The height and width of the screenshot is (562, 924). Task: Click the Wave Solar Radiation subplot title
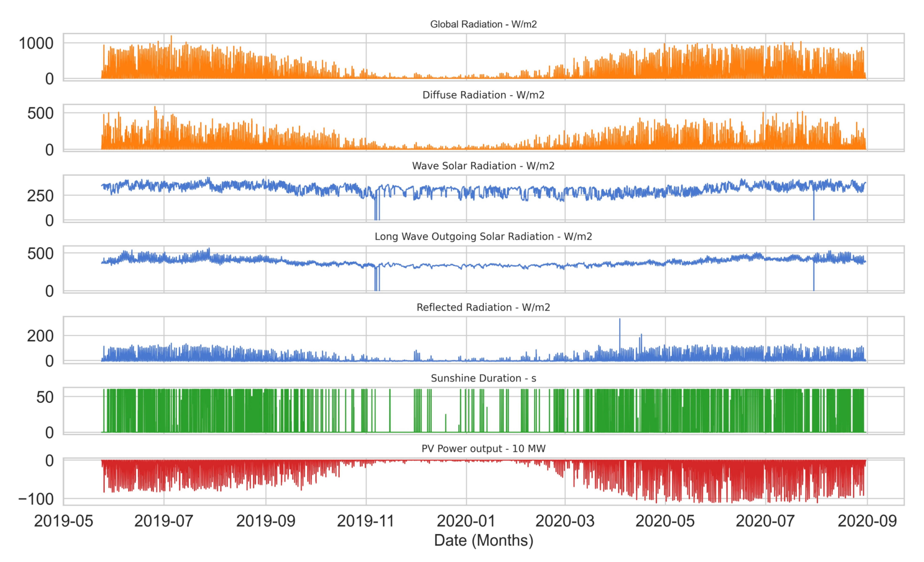(x=483, y=166)
